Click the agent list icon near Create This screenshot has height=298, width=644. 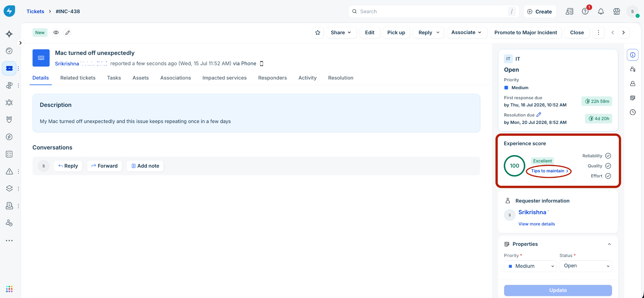click(x=569, y=12)
